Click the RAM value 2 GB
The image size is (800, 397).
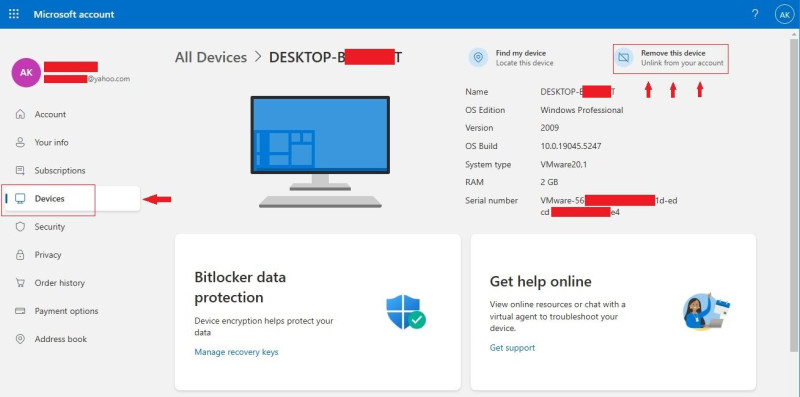(549, 182)
